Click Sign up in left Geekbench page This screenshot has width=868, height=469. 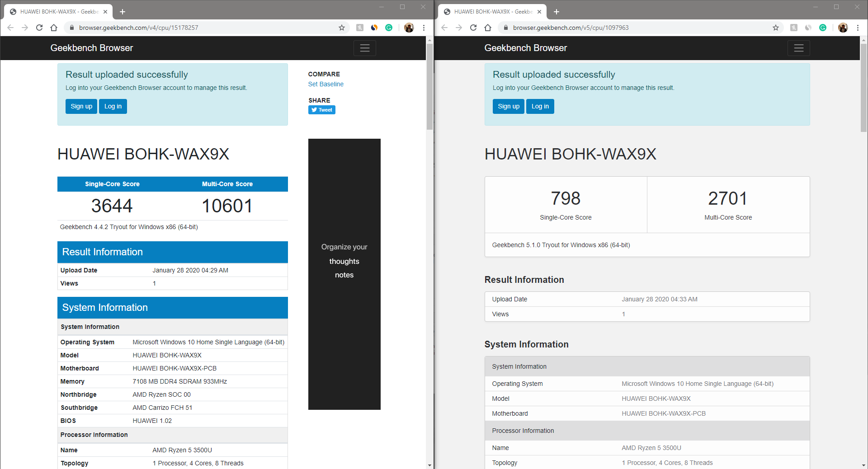tap(81, 106)
